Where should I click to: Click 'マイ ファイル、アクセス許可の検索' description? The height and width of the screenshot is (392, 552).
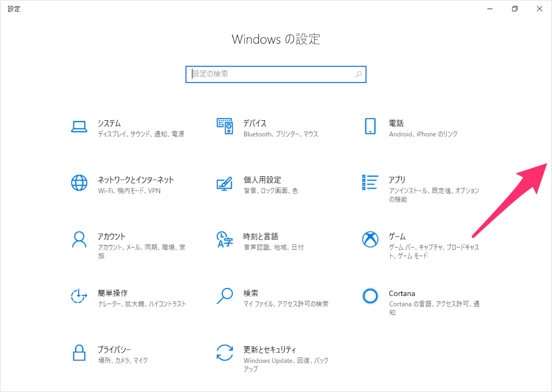[286, 304]
